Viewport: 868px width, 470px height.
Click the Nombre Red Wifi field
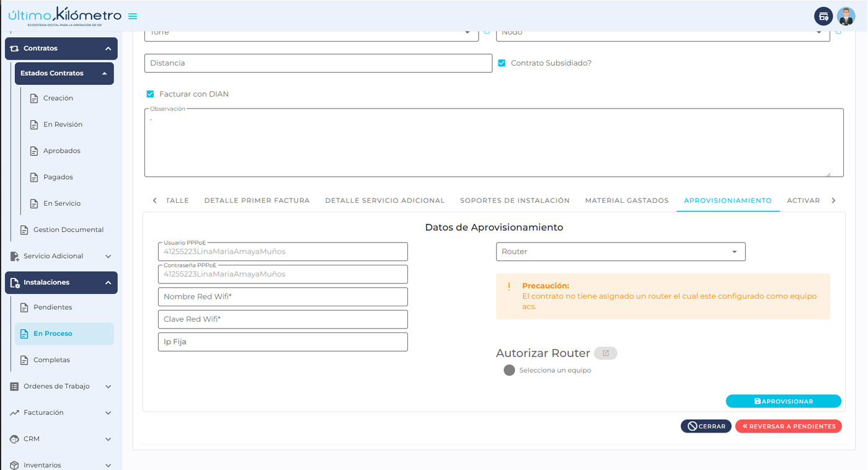(x=283, y=297)
